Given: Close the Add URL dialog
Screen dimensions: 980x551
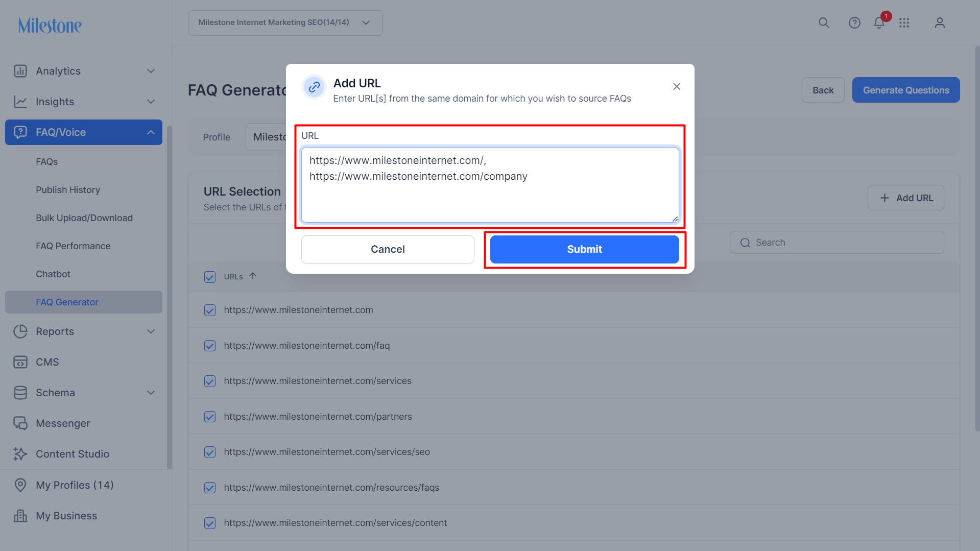Looking at the screenshot, I should pos(677,86).
